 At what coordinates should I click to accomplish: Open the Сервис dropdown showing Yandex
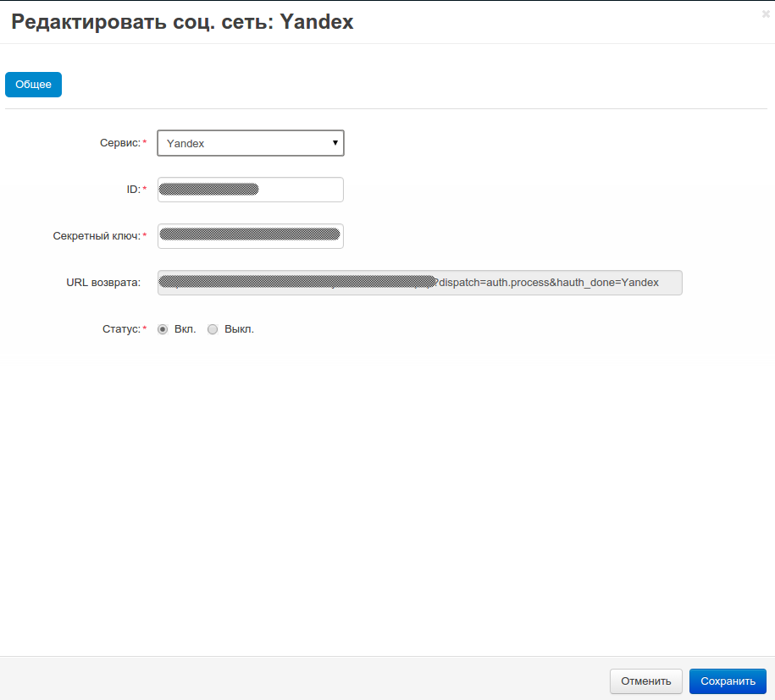(250, 143)
